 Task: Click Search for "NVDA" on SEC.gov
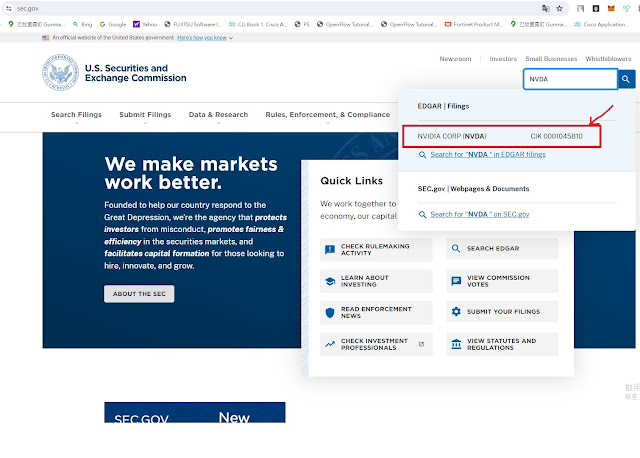480,214
